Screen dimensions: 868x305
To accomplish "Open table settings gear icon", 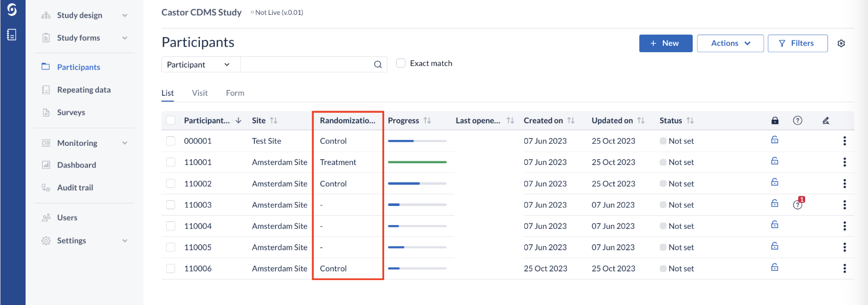I will (841, 44).
